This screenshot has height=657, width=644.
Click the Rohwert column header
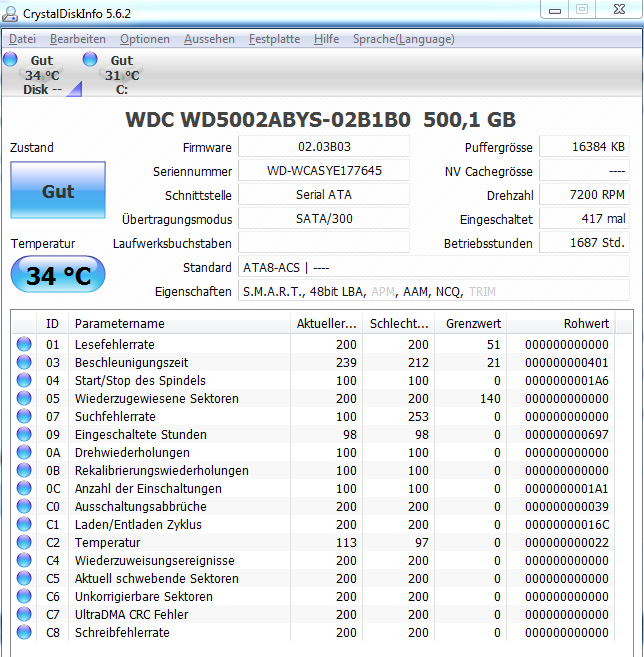click(x=561, y=323)
